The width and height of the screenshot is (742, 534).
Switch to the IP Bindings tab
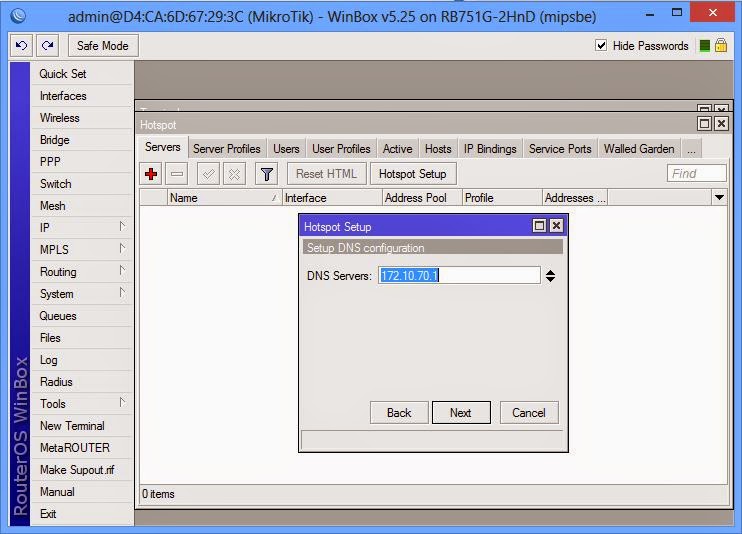pyautogui.click(x=490, y=149)
